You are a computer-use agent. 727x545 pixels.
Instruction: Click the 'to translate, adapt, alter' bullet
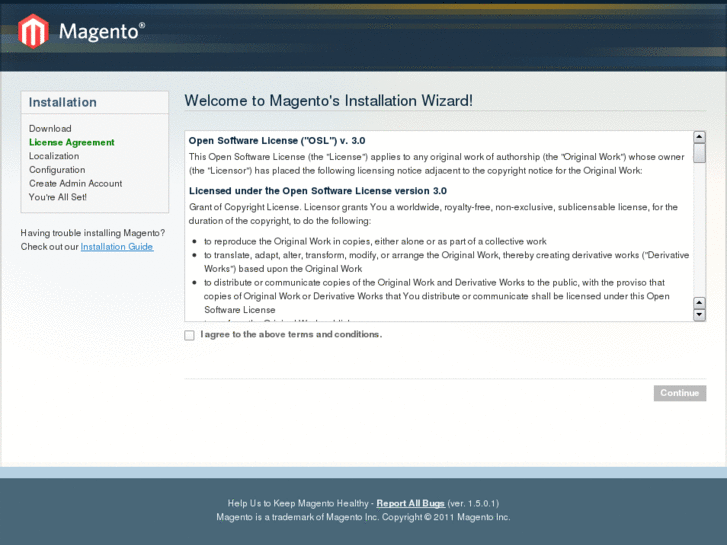[x=446, y=262]
